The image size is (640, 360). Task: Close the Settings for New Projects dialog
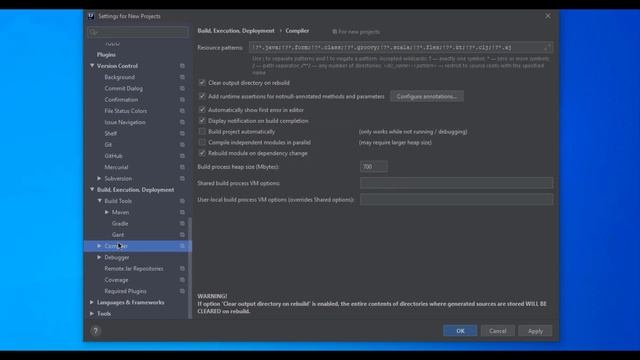tap(548, 16)
